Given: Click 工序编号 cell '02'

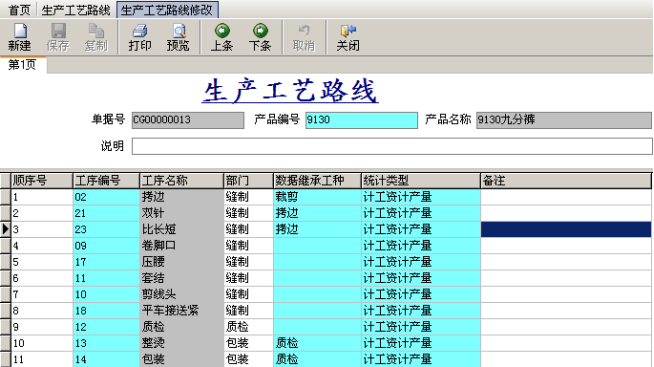Looking at the screenshot, I should click(106, 197).
